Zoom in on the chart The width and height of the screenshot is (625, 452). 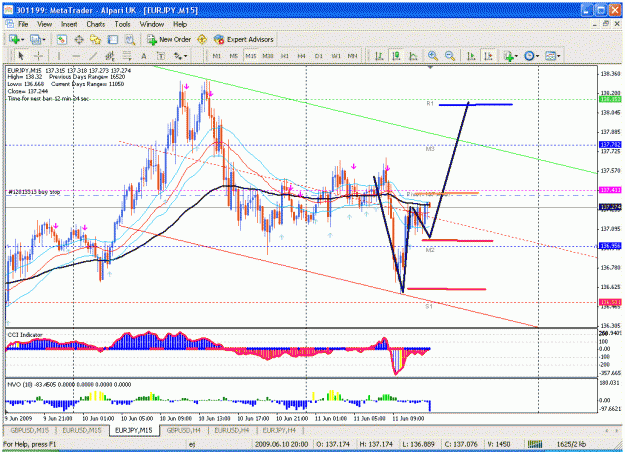click(432, 56)
